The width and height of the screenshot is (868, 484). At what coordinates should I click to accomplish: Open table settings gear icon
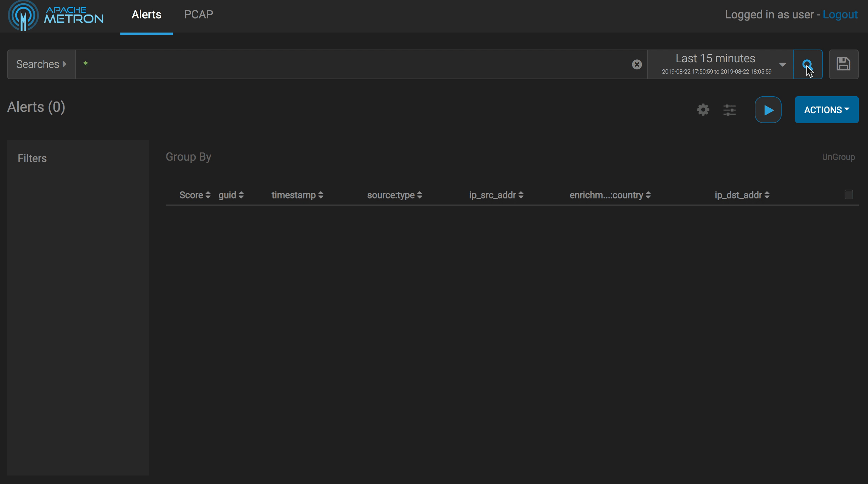[703, 110]
